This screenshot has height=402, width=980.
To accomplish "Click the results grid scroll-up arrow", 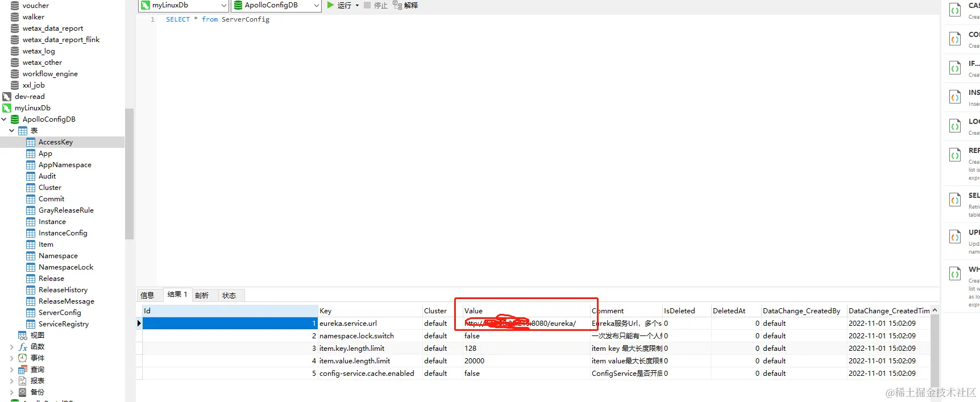I will click(x=935, y=310).
